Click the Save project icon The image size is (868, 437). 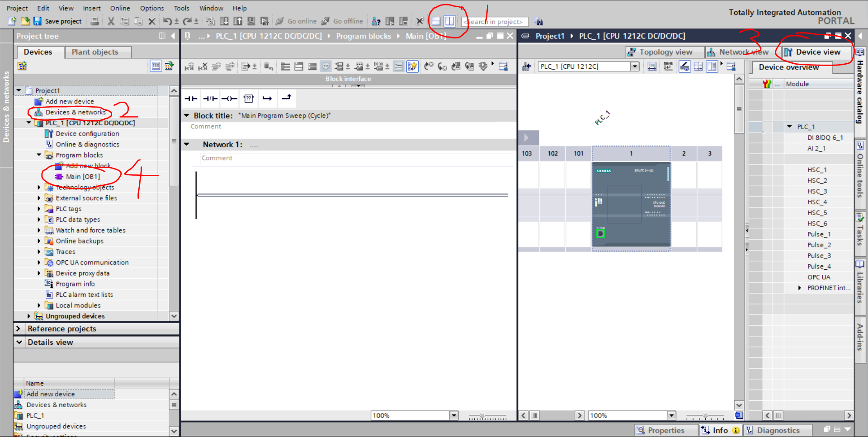pyautogui.click(x=37, y=21)
